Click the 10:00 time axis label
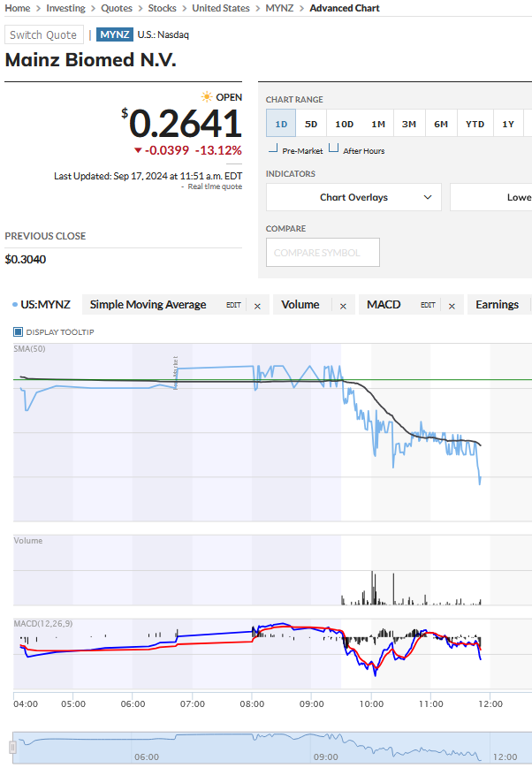 [371, 703]
